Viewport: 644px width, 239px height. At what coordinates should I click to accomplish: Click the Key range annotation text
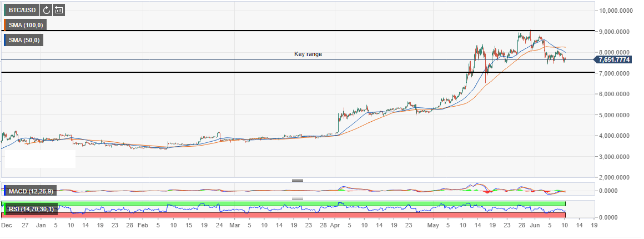pyautogui.click(x=308, y=54)
